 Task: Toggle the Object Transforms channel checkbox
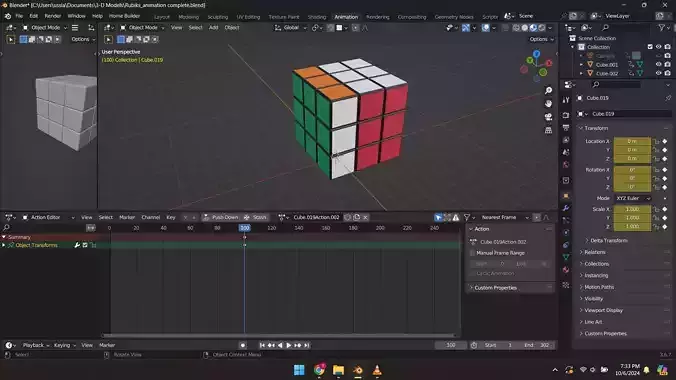[x=85, y=245]
